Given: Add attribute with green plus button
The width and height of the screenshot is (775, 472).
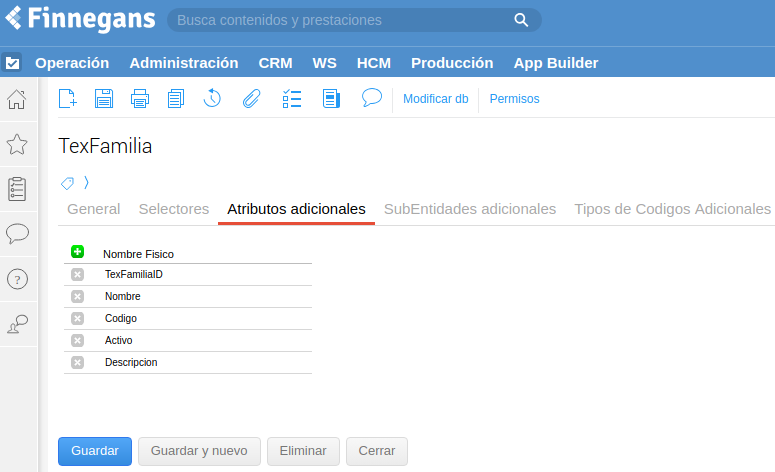Looking at the screenshot, I should pyautogui.click(x=77, y=252).
